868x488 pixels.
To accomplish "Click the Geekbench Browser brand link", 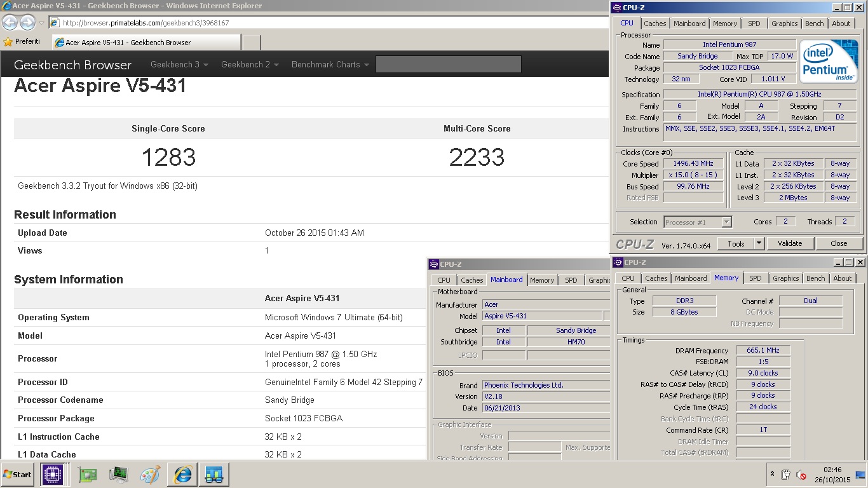I will pos(72,64).
